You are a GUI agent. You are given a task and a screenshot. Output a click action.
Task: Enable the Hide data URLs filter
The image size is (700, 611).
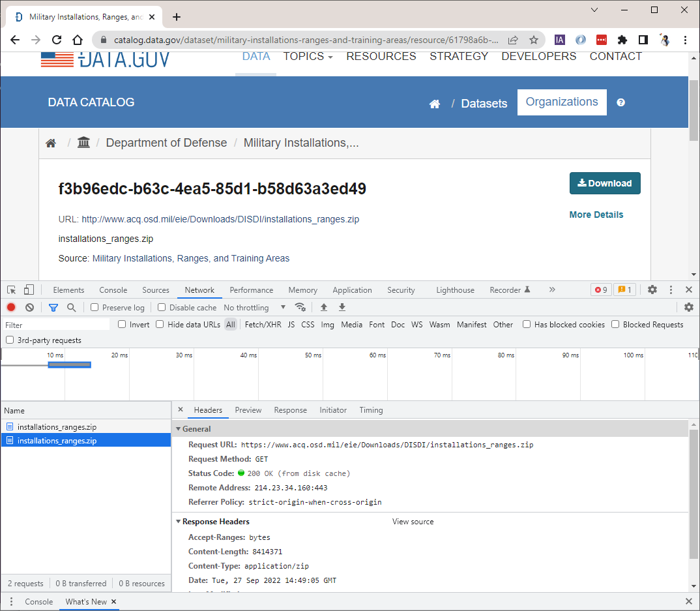(159, 324)
